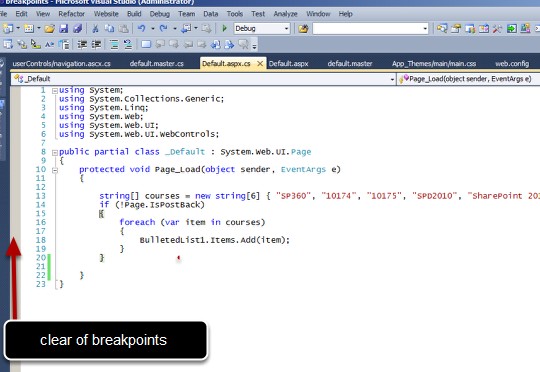Switch to the default.master tab

(x=350, y=64)
